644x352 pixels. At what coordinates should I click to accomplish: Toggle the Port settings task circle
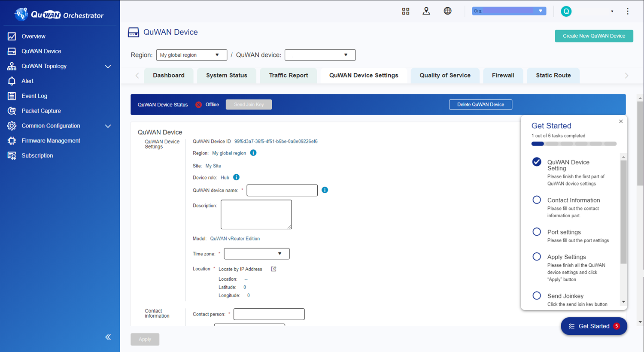tap(537, 232)
